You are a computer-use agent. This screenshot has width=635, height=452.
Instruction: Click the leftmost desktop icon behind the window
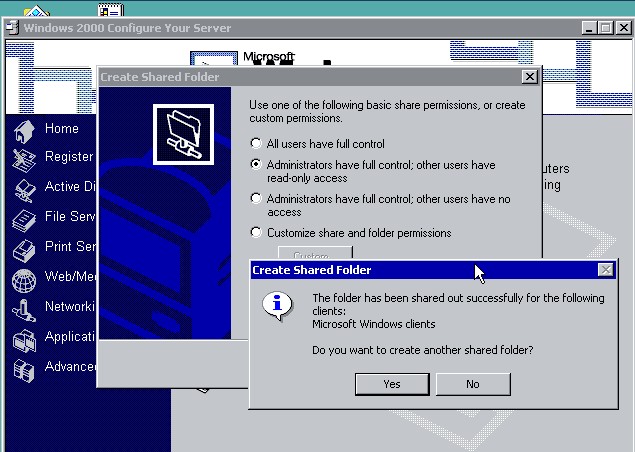(36, 11)
